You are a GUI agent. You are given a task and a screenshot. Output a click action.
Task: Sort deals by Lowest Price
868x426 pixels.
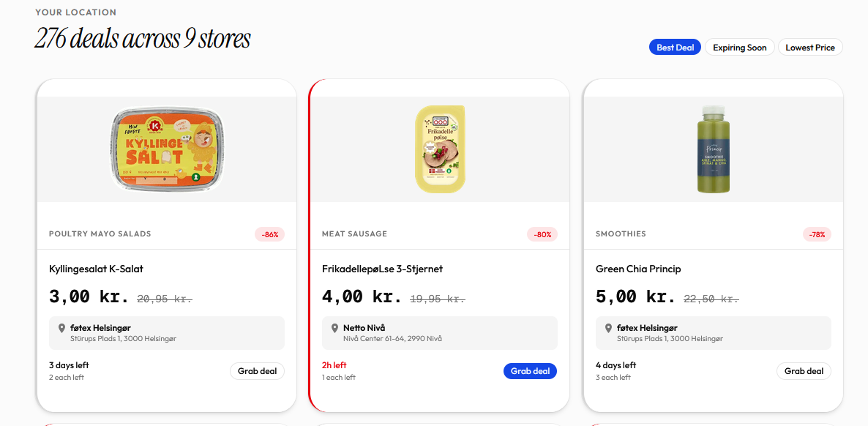pos(809,48)
